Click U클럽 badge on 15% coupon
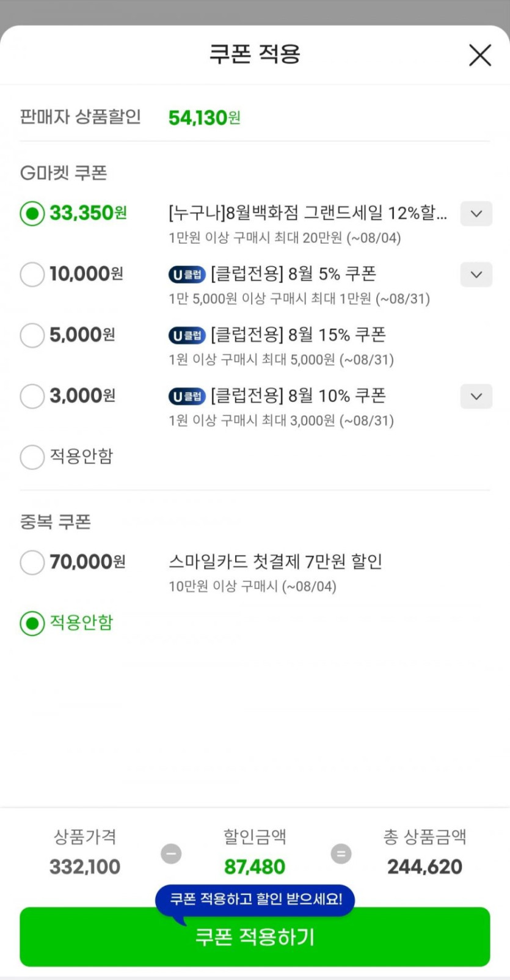Image resolution: width=510 pixels, height=980 pixels. click(x=187, y=335)
